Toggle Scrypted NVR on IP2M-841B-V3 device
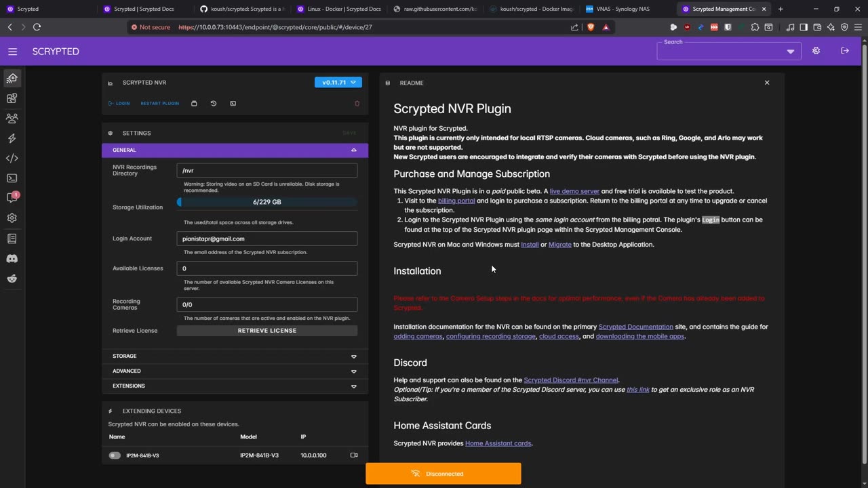This screenshot has width=868, height=488. click(x=115, y=455)
